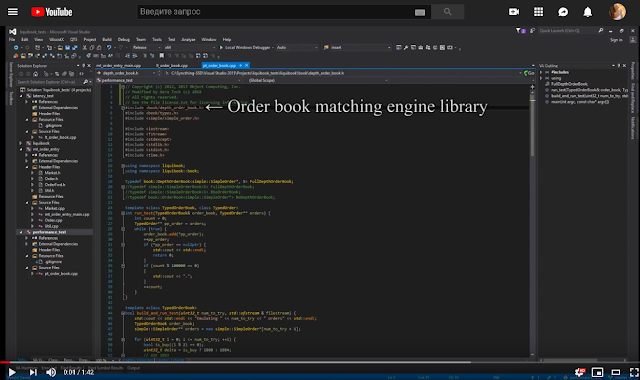
Task: Switch to miniplayer mode
Action: click(598, 372)
